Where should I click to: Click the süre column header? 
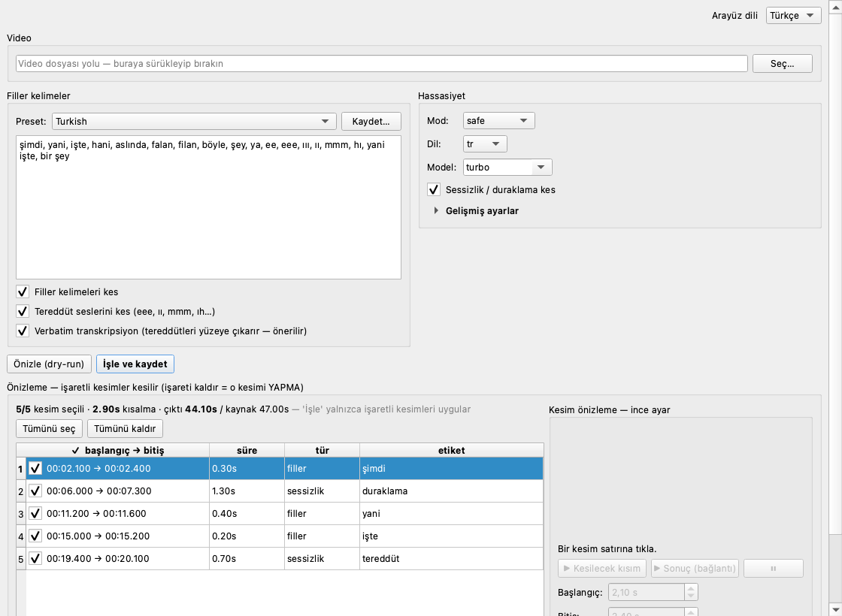click(x=247, y=450)
